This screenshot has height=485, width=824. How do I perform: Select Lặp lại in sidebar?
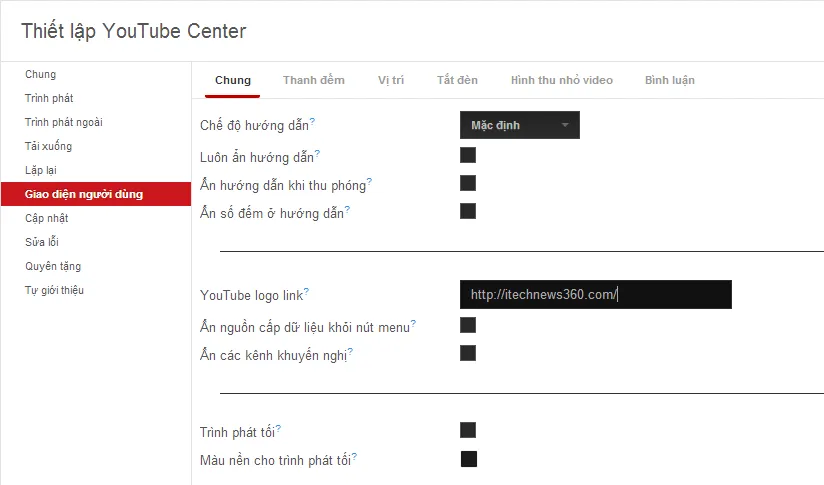[x=96, y=170]
